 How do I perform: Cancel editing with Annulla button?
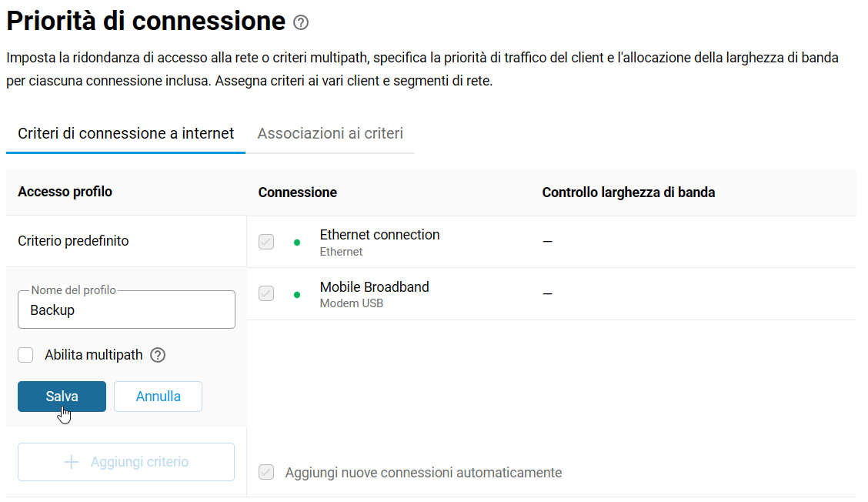coord(159,397)
